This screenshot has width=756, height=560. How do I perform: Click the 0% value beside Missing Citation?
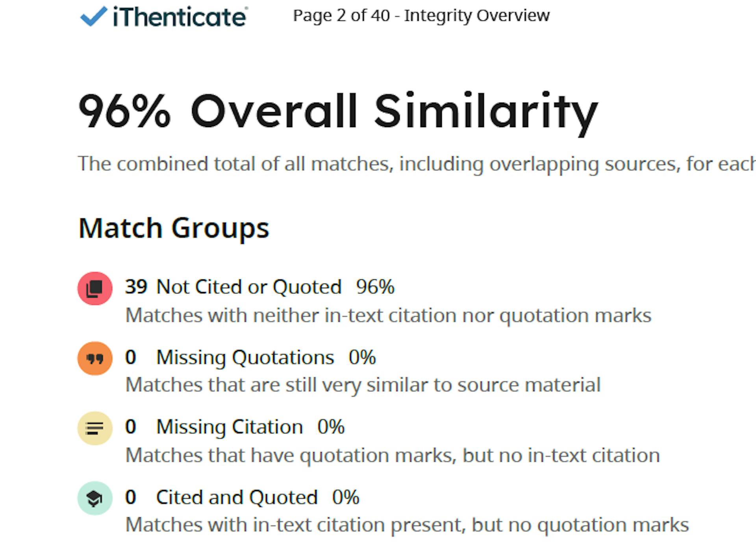(331, 427)
